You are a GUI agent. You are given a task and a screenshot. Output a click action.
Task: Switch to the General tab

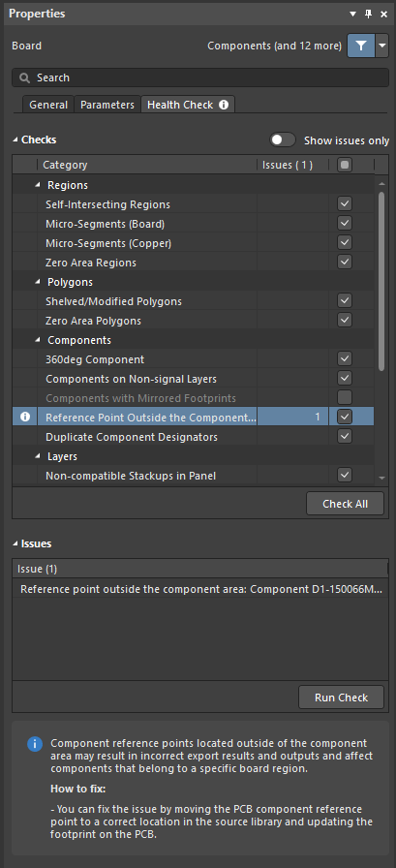[48, 105]
